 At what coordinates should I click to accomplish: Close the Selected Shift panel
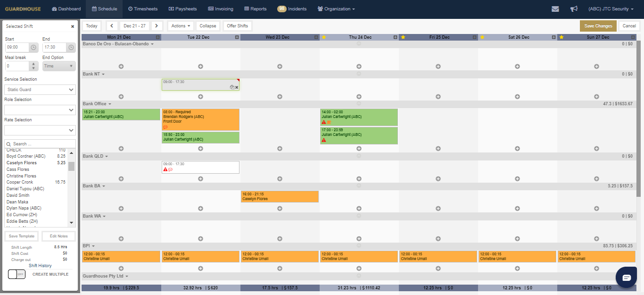(73, 27)
